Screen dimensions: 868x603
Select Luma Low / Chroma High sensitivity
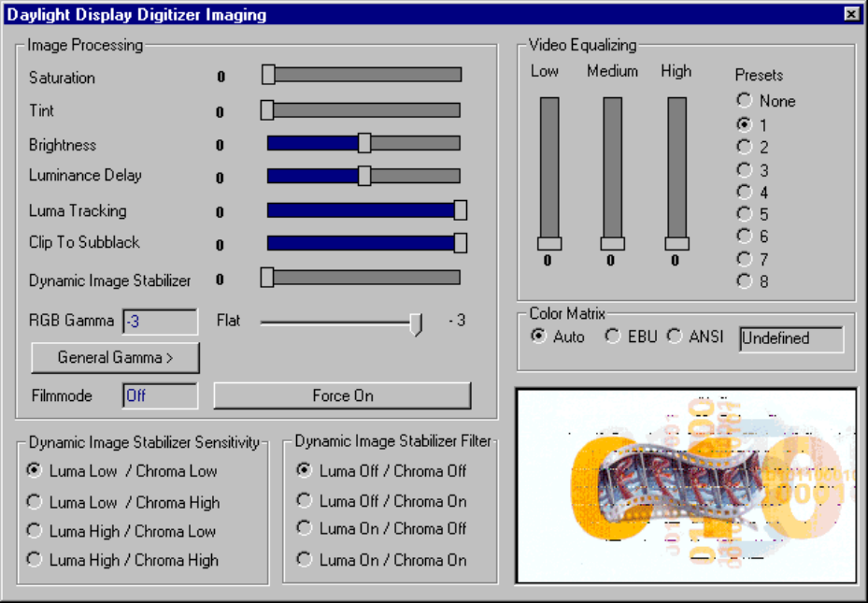click(35, 502)
